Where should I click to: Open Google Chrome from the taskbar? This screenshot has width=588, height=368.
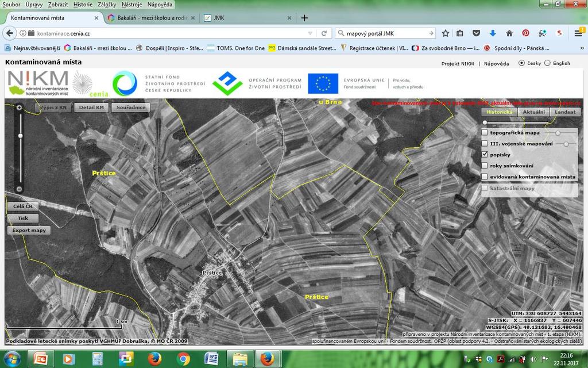pyautogui.click(x=183, y=359)
